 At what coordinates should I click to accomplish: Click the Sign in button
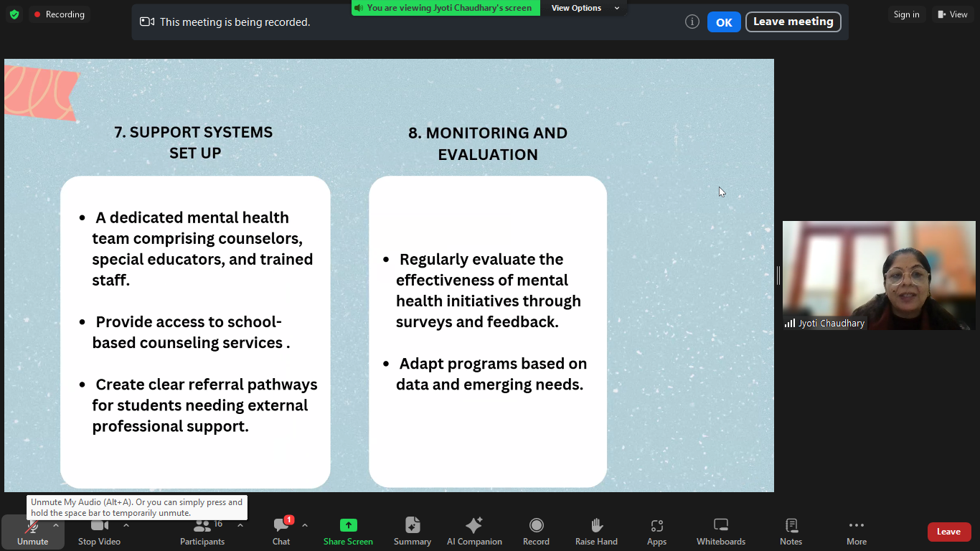pos(906,14)
